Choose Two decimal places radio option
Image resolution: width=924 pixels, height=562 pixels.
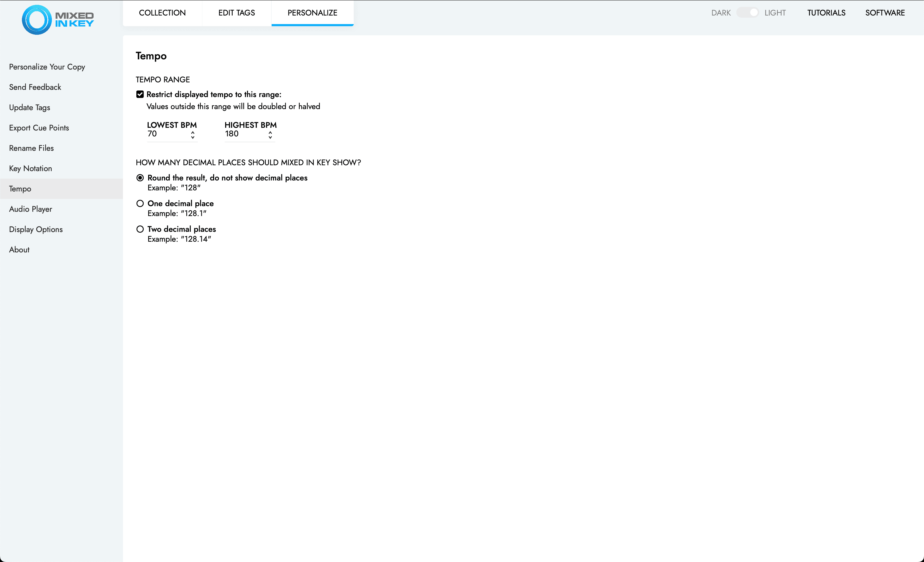coord(140,229)
